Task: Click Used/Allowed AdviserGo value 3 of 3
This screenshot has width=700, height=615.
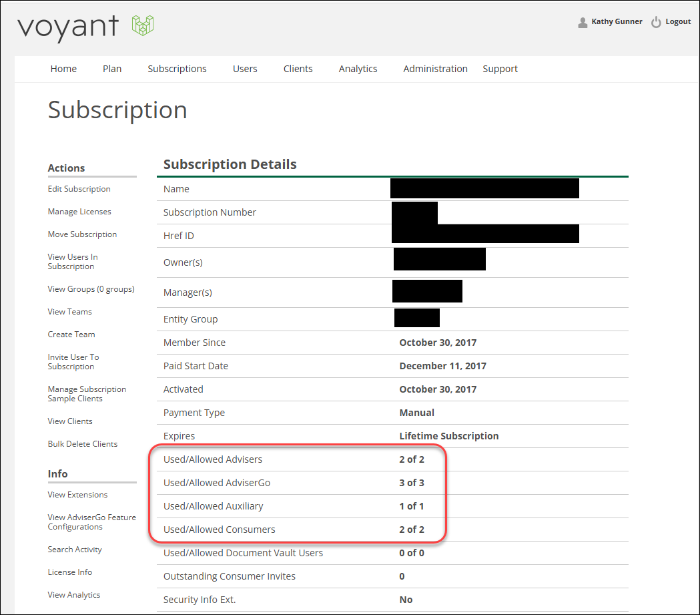Action: [x=412, y=483]
